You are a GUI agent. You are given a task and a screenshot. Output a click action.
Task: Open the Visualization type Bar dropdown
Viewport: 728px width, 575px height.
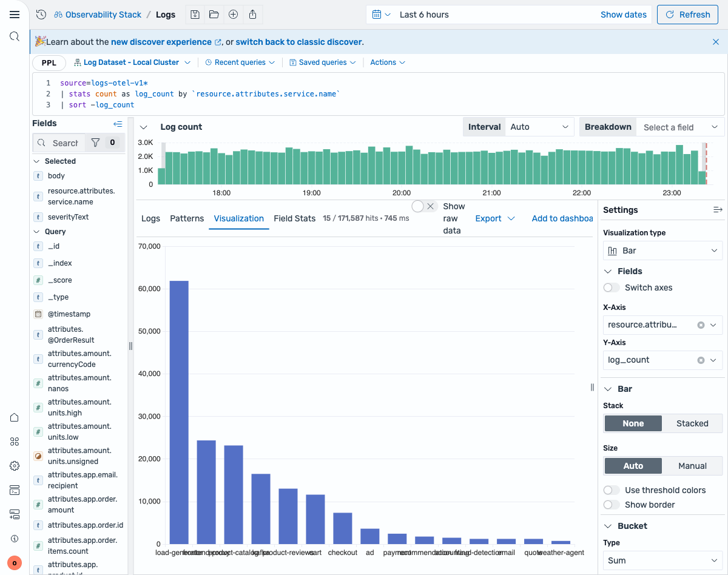662,250
